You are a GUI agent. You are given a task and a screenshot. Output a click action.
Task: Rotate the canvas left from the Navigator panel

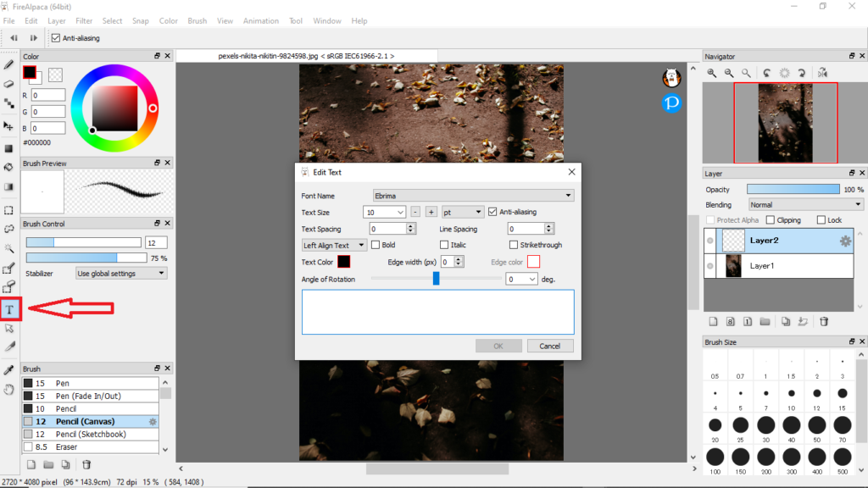(x=767, y=73)
